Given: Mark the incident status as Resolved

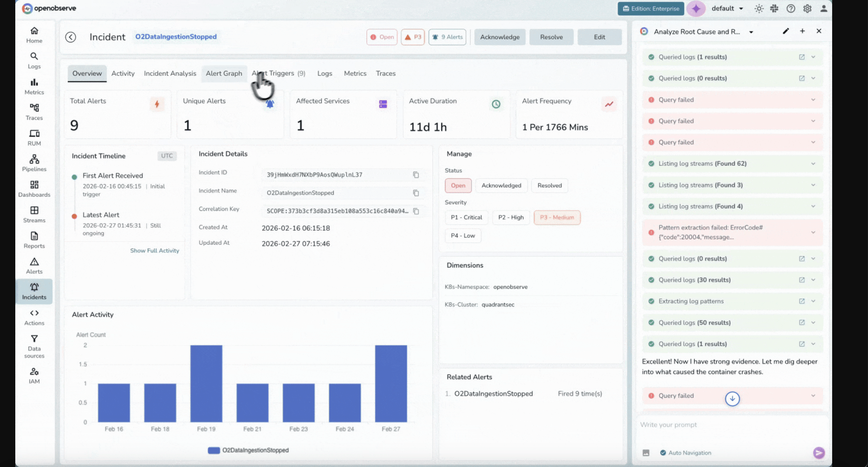Looking at the screenshot, I should click(x=549, y=186).
